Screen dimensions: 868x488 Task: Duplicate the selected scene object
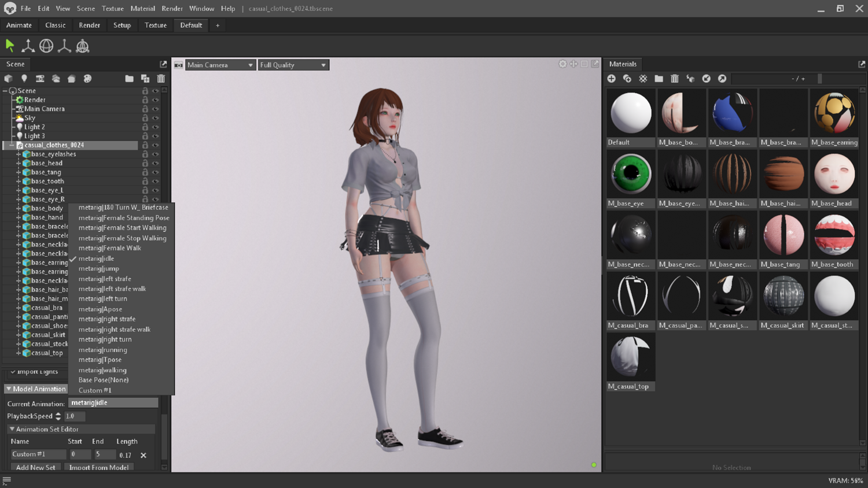click(145, 79)
